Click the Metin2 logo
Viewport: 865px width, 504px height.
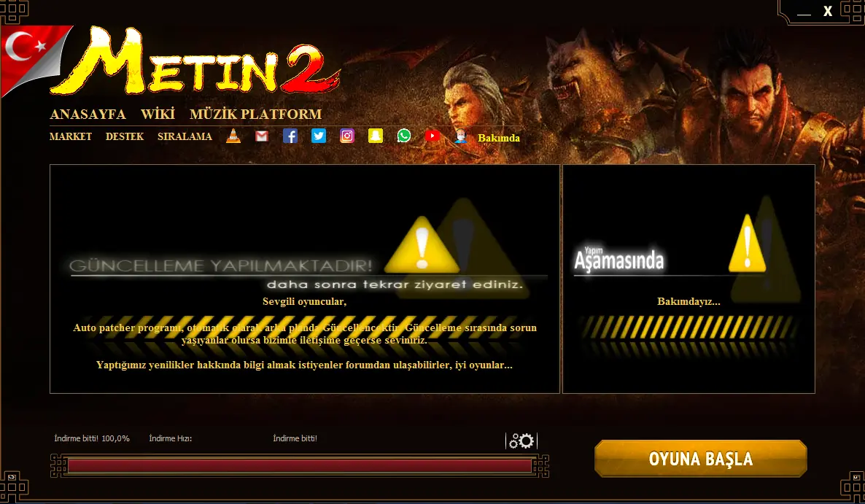pyautogui.click(x=197, y=66)
